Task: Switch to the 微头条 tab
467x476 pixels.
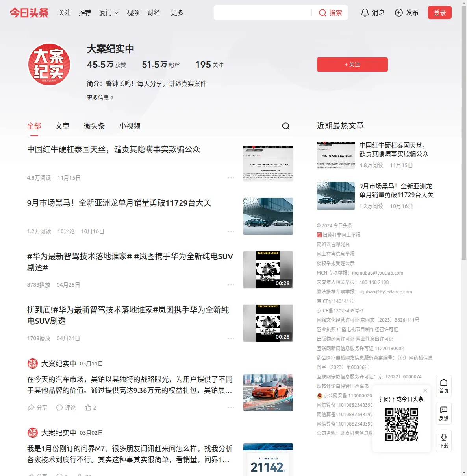Action: 95,126
